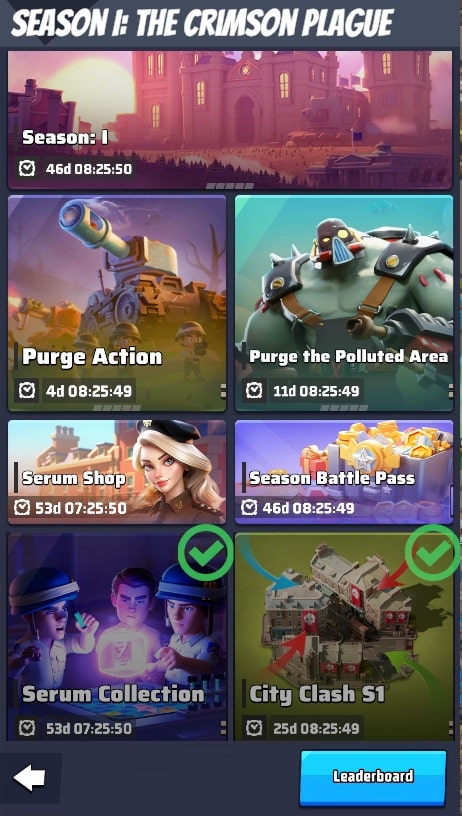The height and width of the screenshot is (816, 462).
Task: Click page indicator dots on Season banner
Action: tap(230, 185)
